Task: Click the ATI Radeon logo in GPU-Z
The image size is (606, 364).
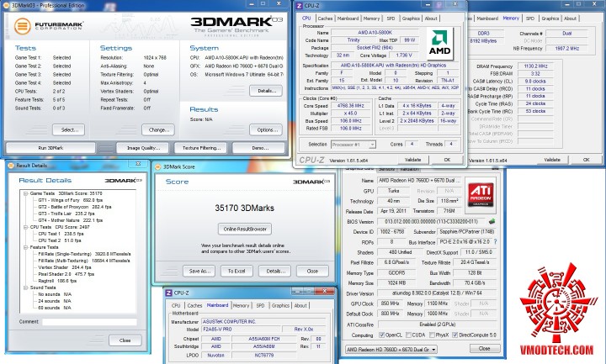Action: coord(481,195)
